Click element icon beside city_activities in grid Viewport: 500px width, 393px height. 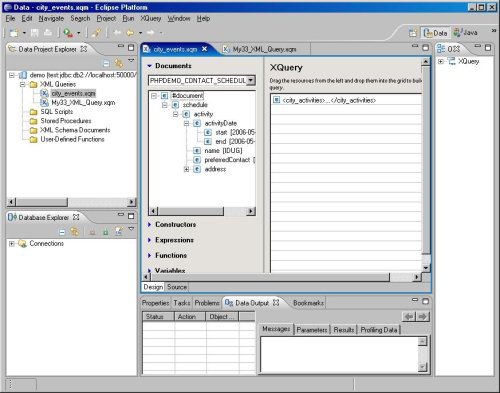click(276, 100)
